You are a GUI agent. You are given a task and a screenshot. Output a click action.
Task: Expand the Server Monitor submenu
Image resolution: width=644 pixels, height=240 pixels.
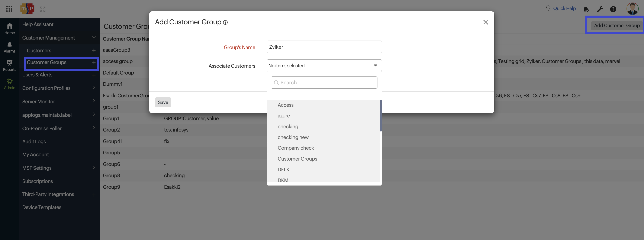[39, 101]
